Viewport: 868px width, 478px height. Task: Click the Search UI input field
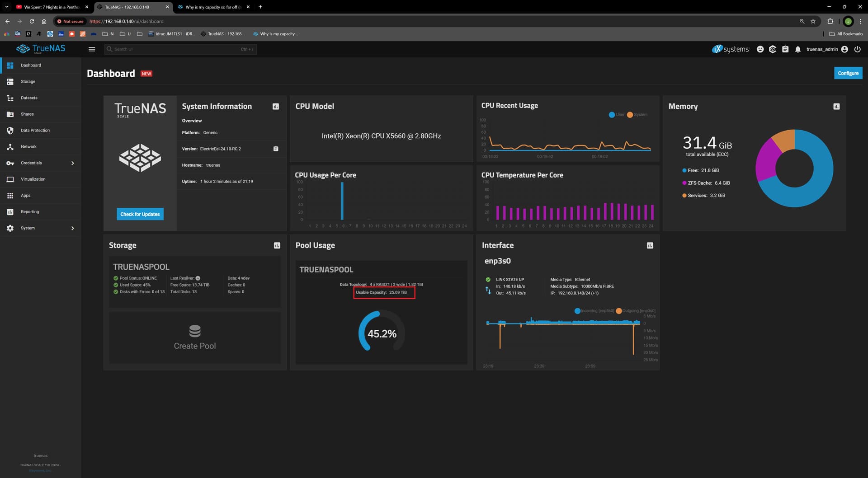[176, 49]
